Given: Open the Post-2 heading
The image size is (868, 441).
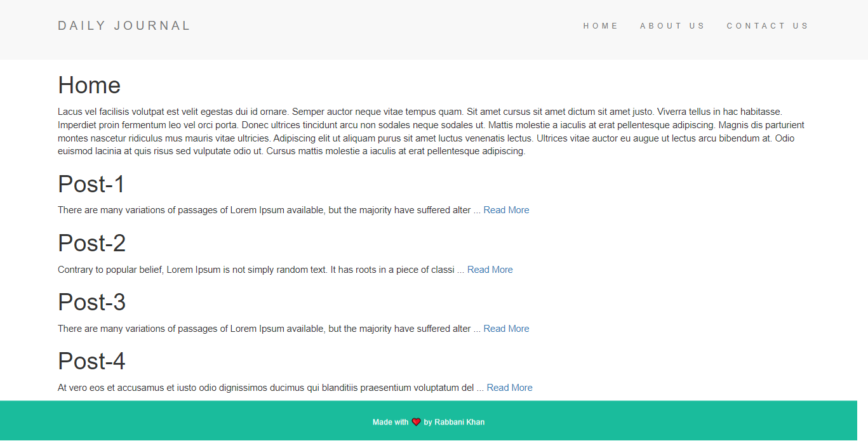Looking at the screenshot, I should pos(91,243).
